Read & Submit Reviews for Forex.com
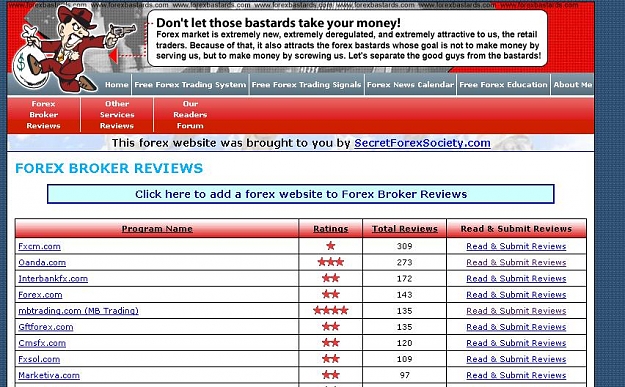 516,295
